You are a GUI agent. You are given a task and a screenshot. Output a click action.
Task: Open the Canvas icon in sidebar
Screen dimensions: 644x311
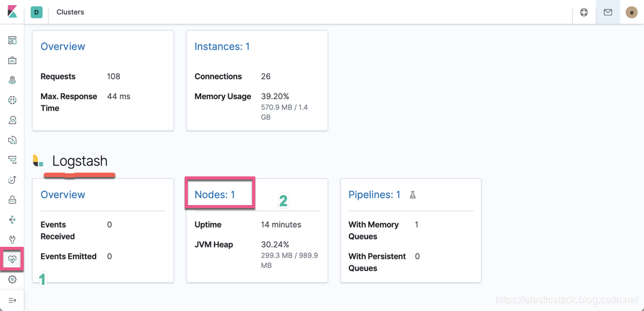pos(12,60)
